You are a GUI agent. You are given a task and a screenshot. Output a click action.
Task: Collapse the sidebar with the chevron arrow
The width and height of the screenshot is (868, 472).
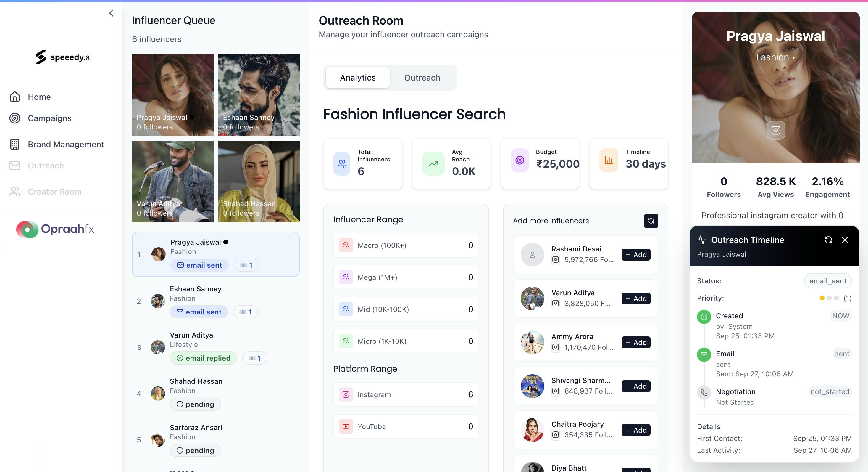tap(111, 13)
